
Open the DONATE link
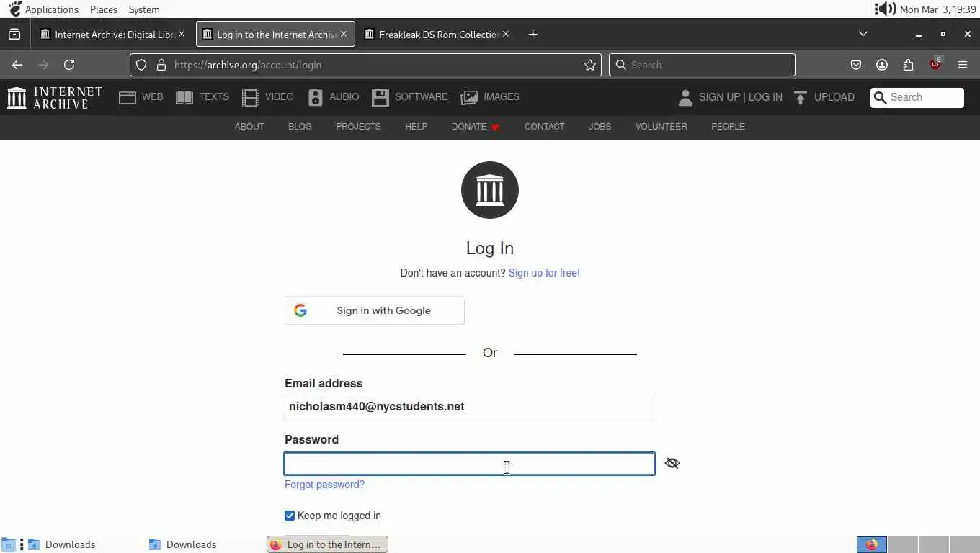point(476,127)
